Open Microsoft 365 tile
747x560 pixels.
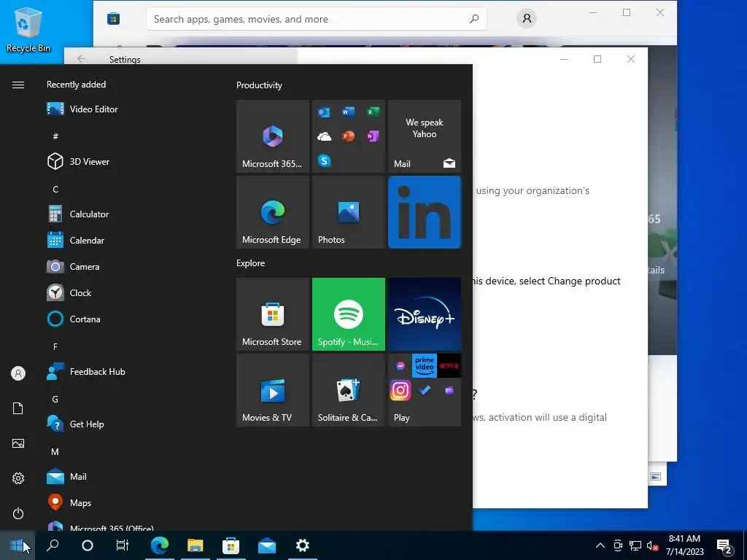(x=273, y=136)
